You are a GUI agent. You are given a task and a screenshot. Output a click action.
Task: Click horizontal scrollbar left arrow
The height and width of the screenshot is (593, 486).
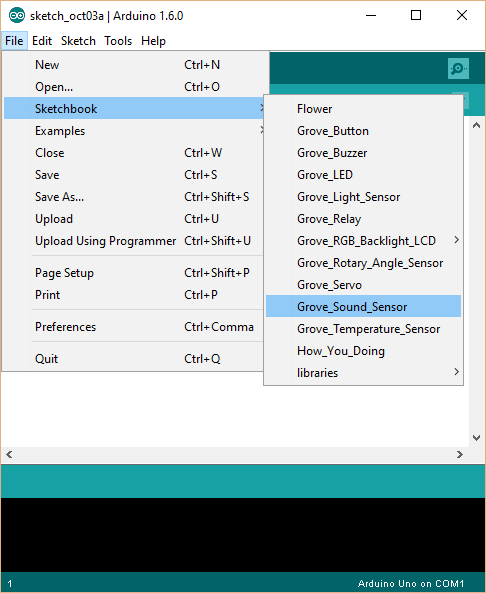coord(9,454)
